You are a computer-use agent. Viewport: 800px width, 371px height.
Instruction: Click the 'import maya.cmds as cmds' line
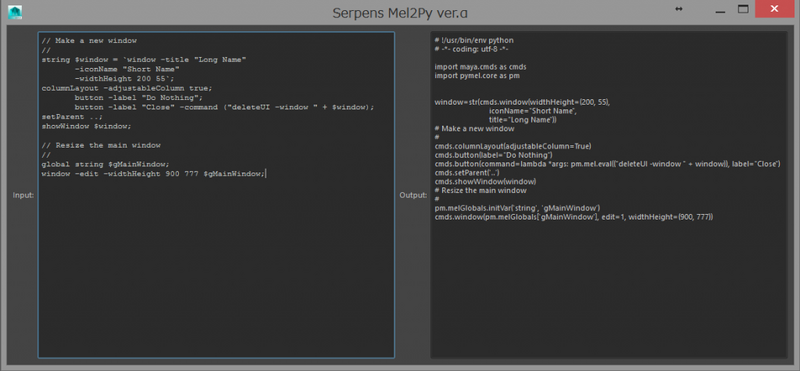pos(481,67)
